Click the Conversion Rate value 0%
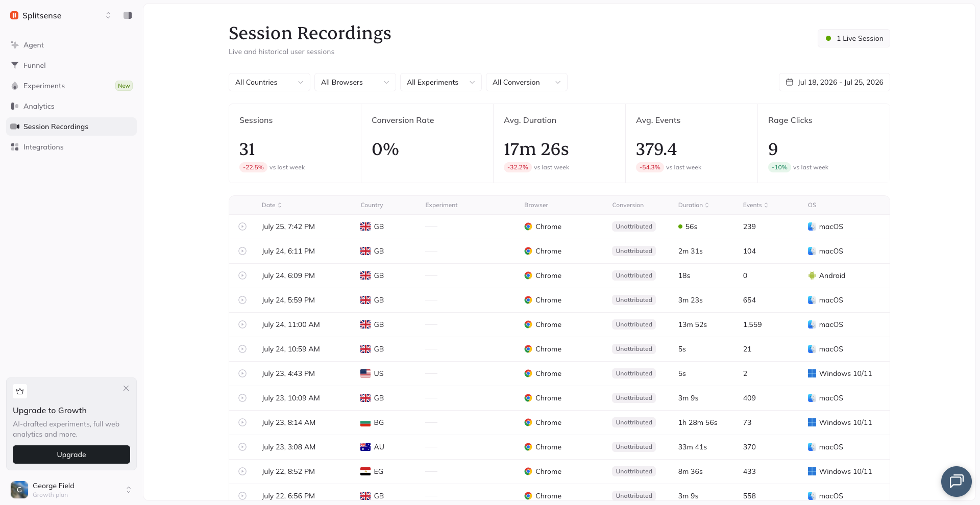 pyautogui.click(x=385, y=149)
